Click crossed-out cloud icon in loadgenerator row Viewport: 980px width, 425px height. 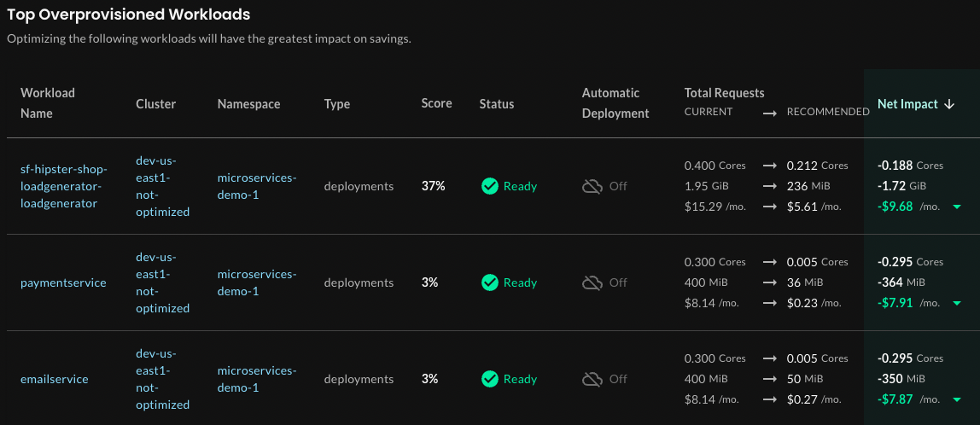(x=592, y=186)
